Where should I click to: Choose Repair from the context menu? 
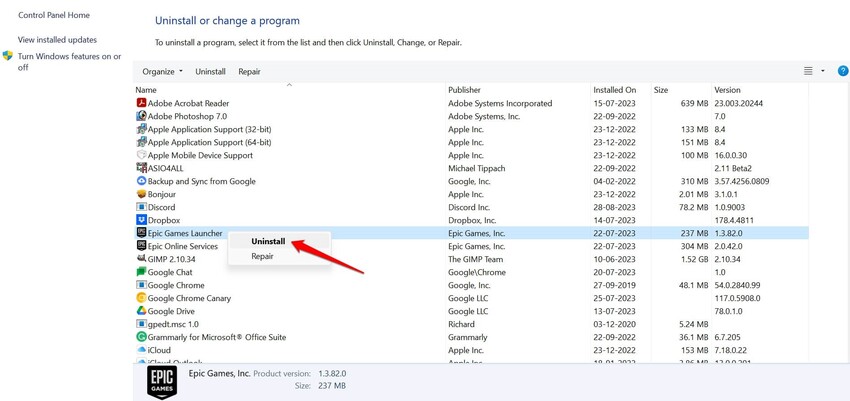pos(262,256)
